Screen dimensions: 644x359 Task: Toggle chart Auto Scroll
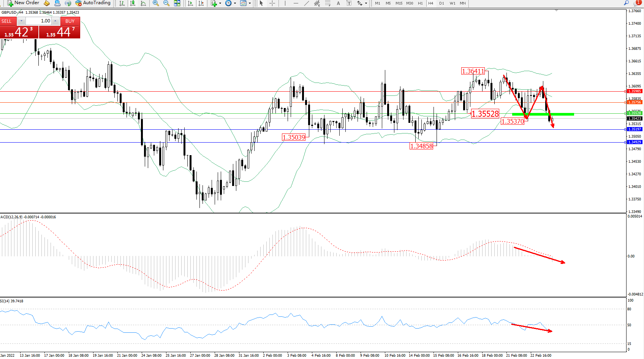[190, 3]
